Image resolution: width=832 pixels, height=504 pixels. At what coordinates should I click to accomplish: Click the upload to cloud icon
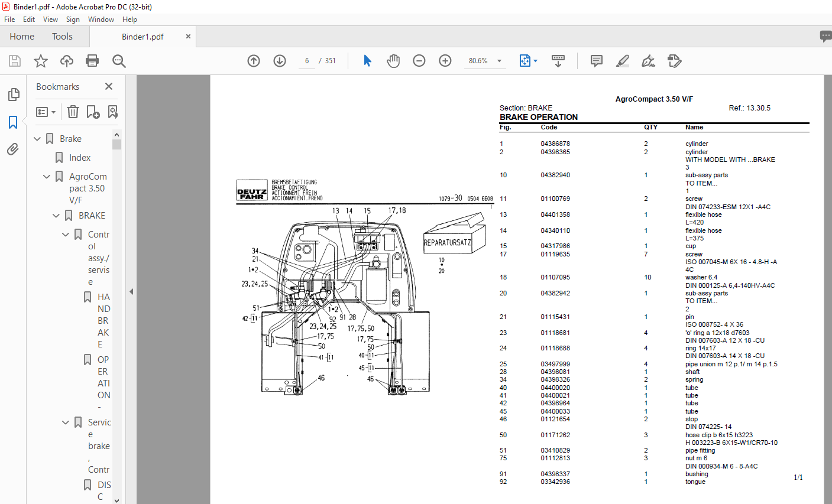click(x=67, y=61)
